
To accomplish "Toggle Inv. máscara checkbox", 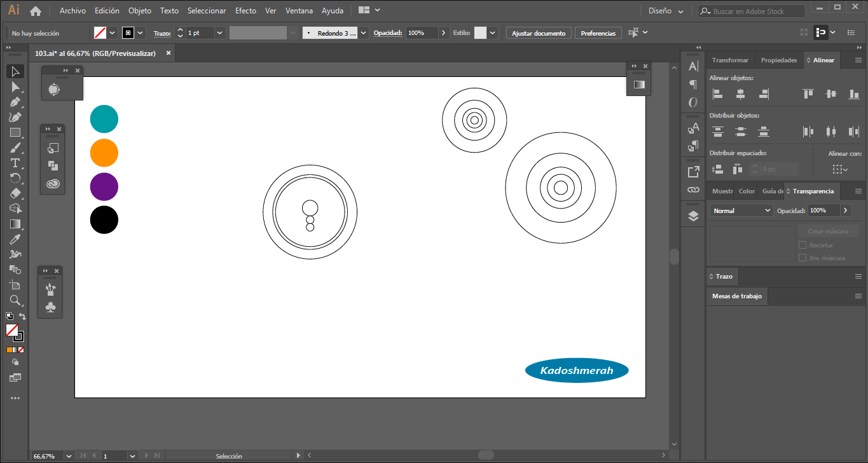I will [x=803, y=258].
